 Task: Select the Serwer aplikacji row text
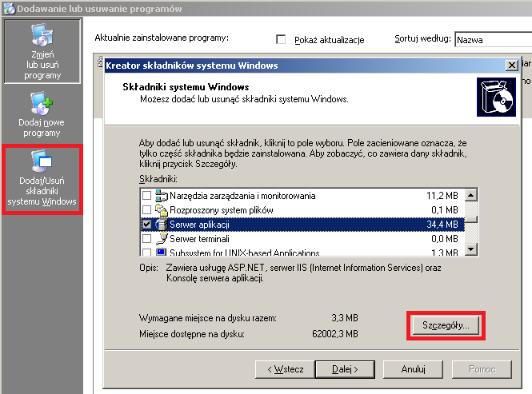coord(199,225)
